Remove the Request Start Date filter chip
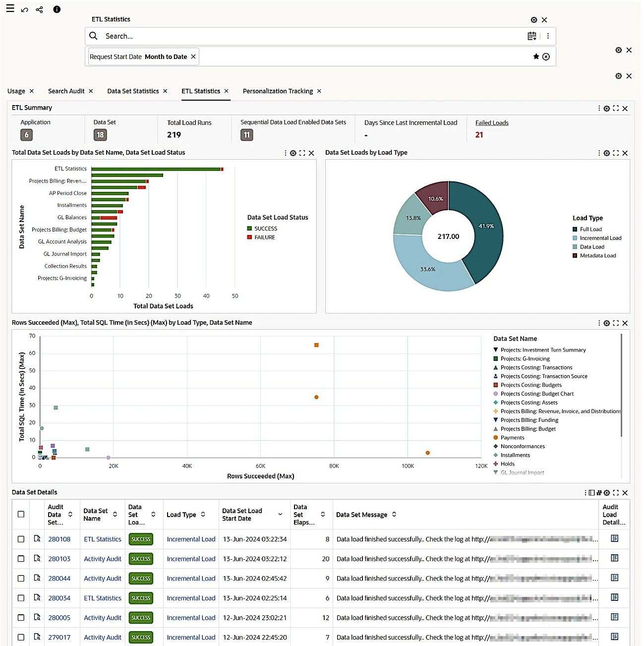This screenshot has height=646, width=644. click(x=193, y=57)
